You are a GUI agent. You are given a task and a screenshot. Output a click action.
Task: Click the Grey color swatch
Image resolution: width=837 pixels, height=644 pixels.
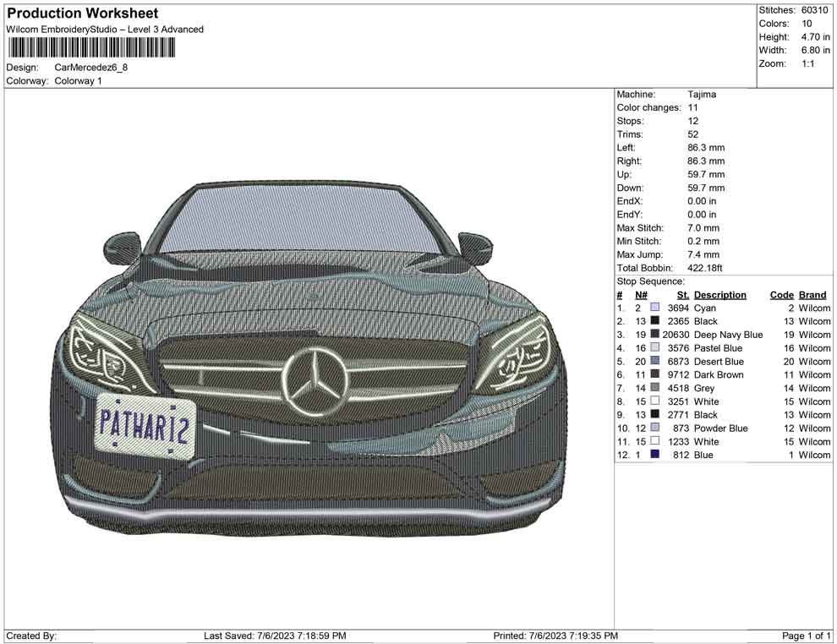(654, 387)
